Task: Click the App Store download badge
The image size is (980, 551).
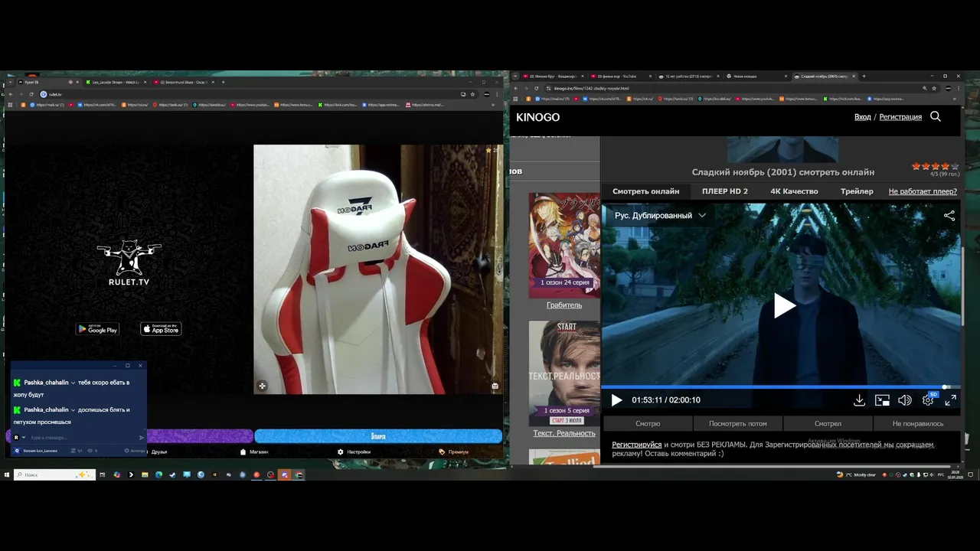Action: pos(161,329)
